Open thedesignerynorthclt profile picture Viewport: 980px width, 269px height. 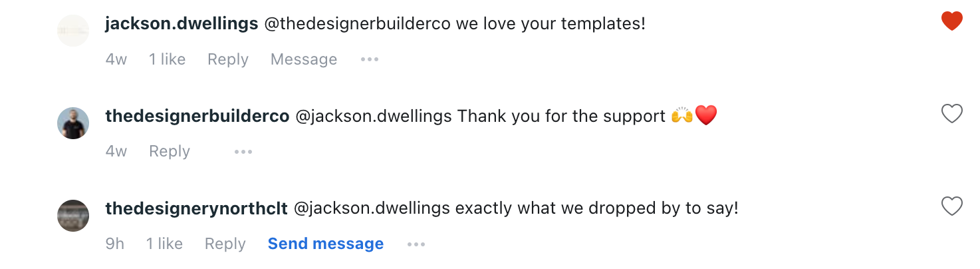coord(73,216)
